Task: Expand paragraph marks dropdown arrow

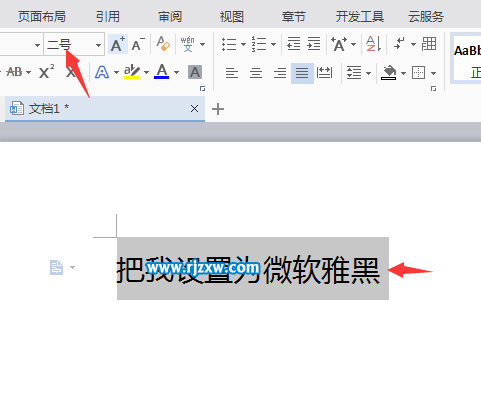Action: coord(413,44)
